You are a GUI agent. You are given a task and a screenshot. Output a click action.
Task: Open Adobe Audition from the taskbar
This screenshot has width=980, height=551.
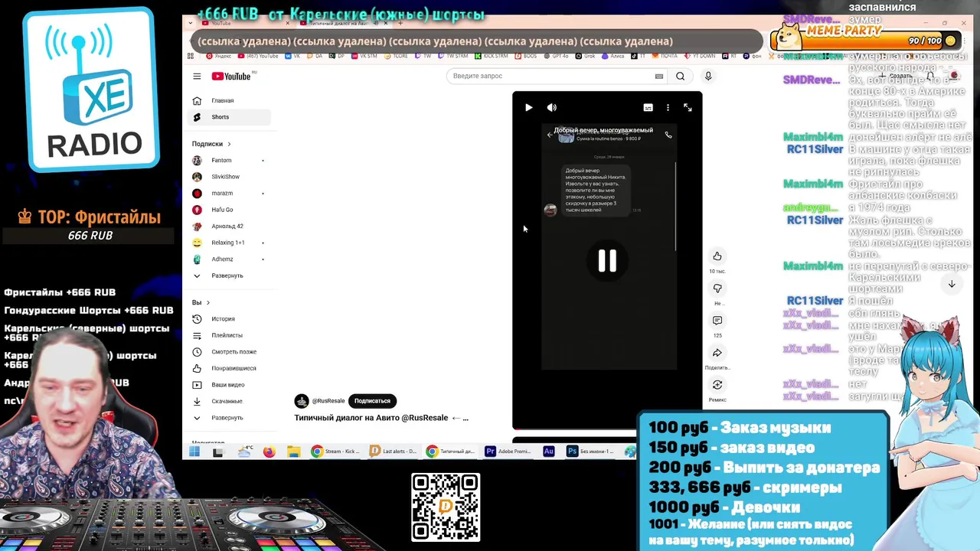(548, 452)
